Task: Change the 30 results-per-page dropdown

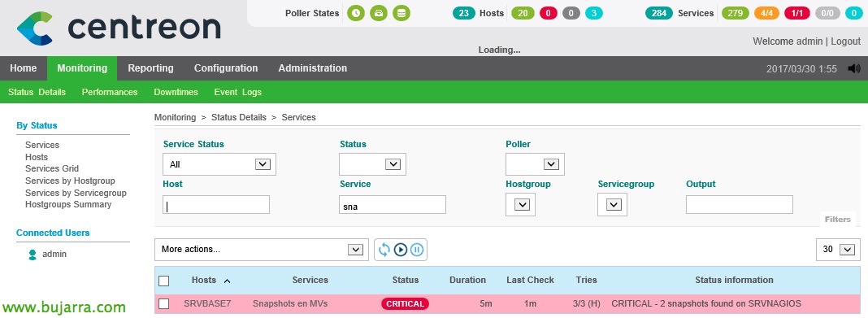Action: (x=838, y=250)
